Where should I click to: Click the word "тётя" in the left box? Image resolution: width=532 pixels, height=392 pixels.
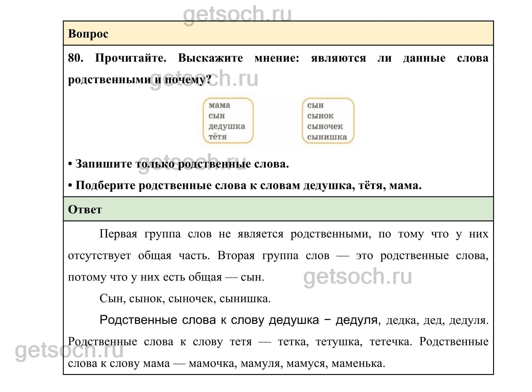click(218, 137)
